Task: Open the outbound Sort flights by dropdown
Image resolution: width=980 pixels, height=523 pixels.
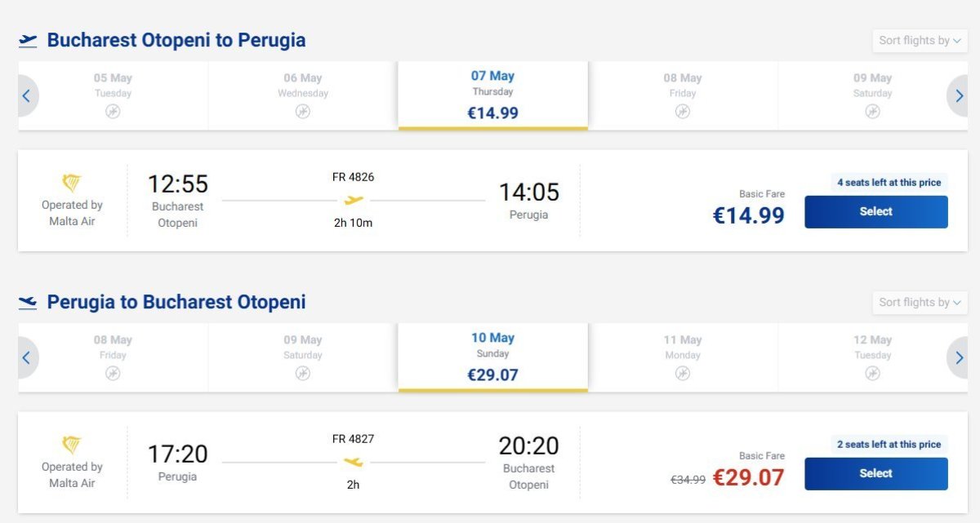Action: (920, 40)
